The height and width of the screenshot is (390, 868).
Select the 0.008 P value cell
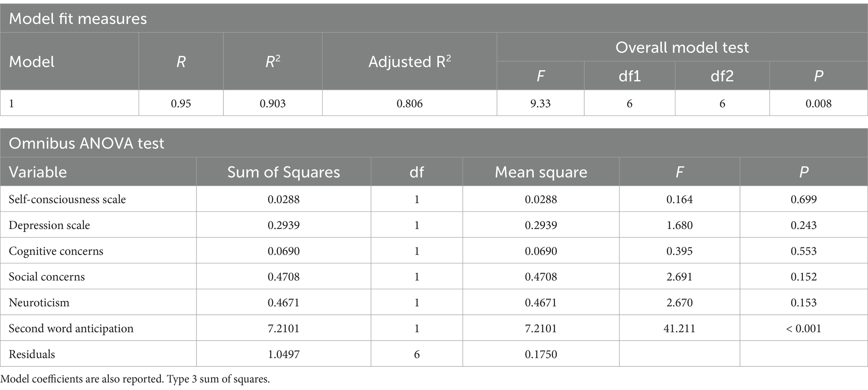point(818,103)
